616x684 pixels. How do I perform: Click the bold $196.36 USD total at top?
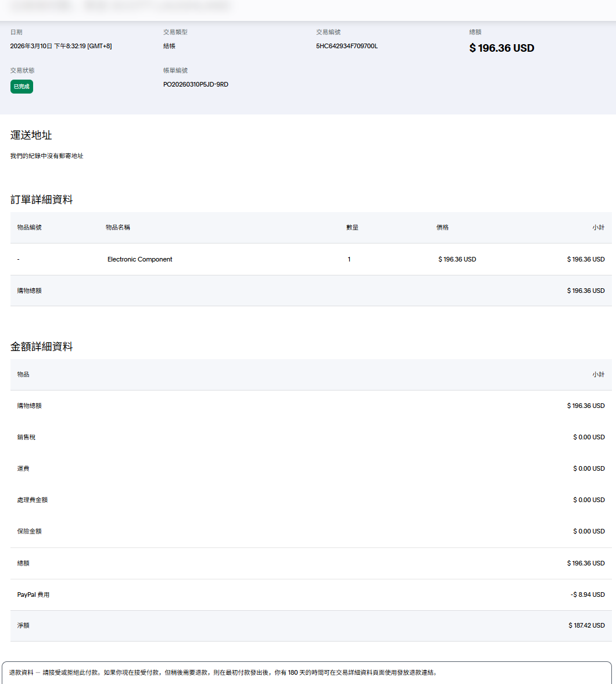click(502, 48)
